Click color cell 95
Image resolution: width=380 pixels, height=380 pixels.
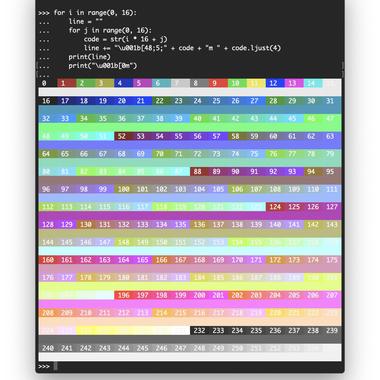coord(332,171)
